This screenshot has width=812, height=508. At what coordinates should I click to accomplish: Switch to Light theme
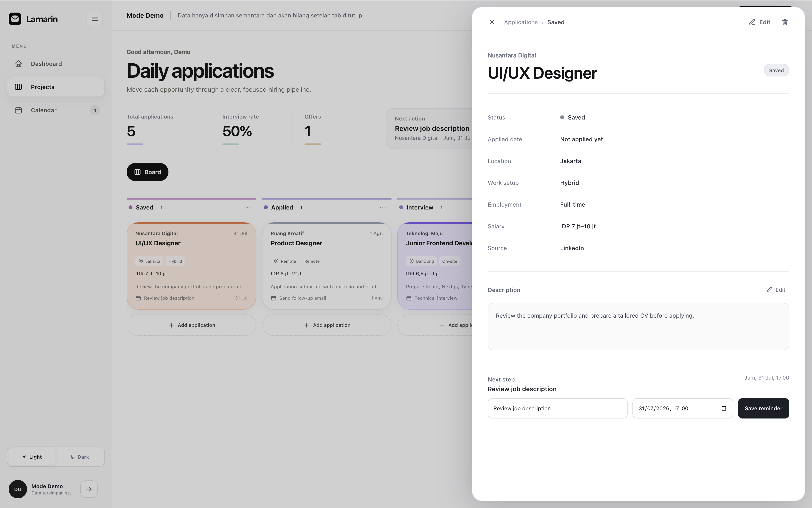click(x=32, y=457)
